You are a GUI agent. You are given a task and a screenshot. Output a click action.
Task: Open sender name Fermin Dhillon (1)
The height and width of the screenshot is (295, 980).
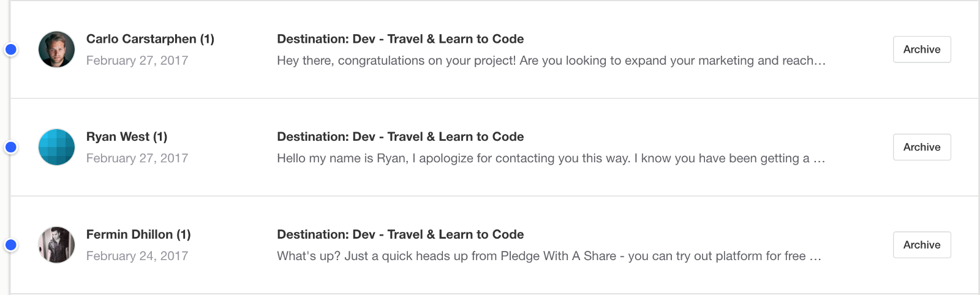138,234
